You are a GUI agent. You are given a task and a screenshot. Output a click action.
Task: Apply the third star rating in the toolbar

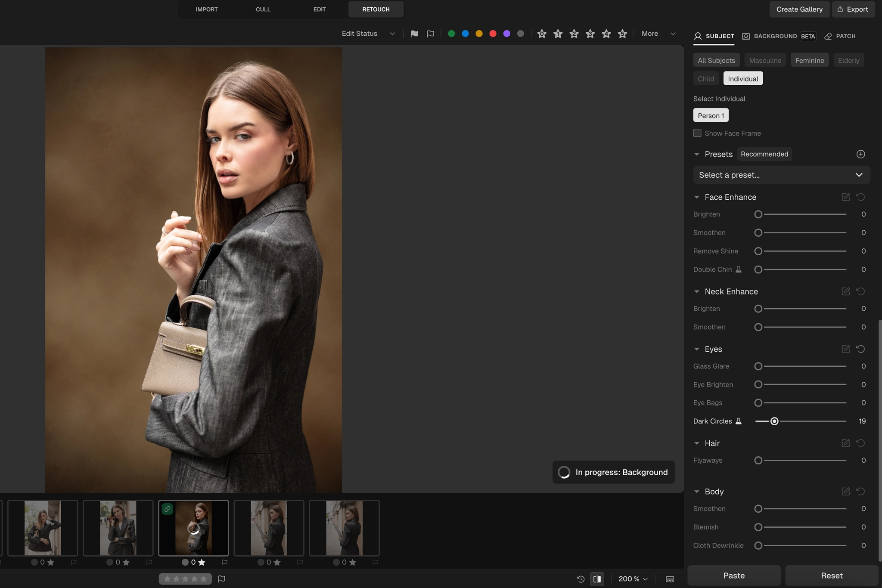(574, 34)
